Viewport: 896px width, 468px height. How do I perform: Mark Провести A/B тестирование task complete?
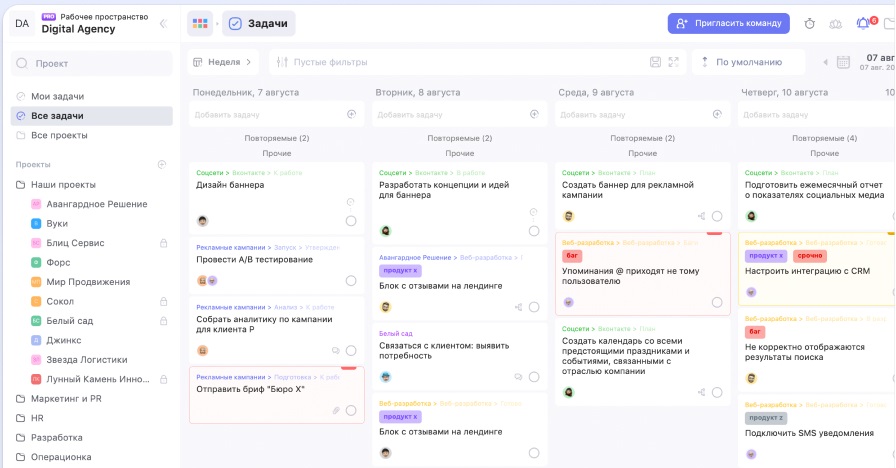351,281
